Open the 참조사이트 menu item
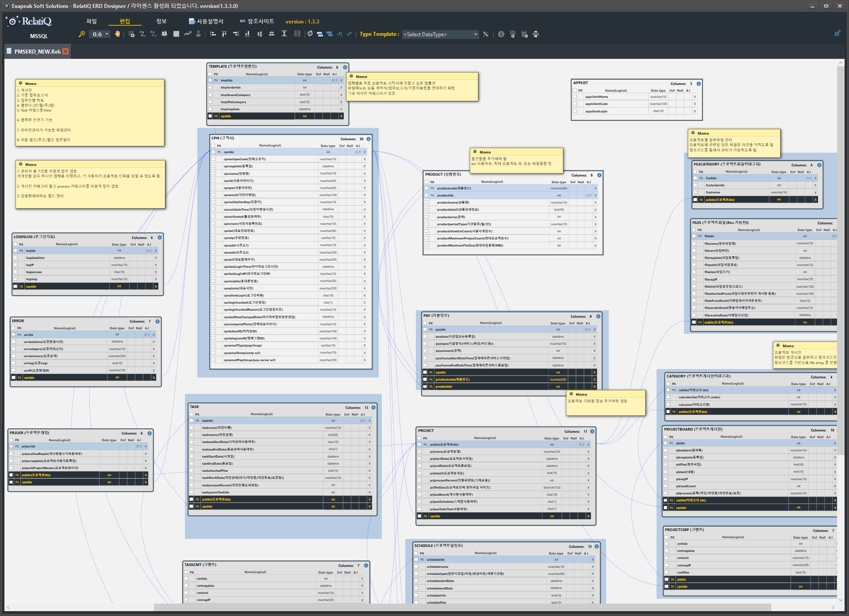Viewport: 849px width, 616px height. (x=257, y=21)
